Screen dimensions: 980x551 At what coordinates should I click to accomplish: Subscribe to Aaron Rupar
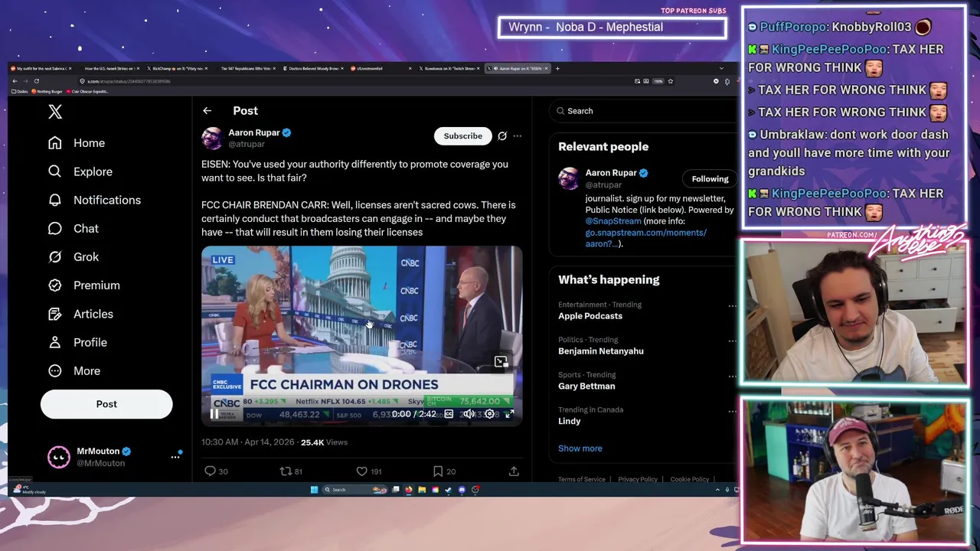463,136
